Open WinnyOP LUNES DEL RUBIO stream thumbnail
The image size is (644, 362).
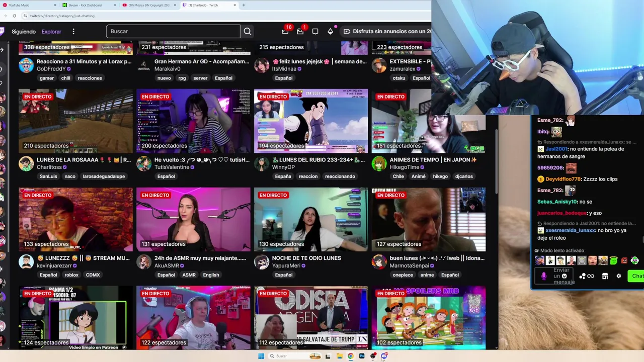pos(311,121)
